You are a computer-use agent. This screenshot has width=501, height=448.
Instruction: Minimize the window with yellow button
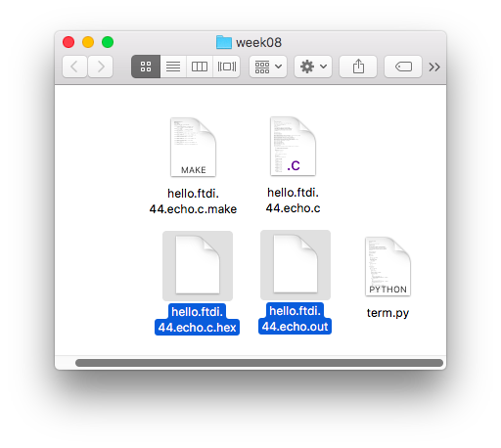pos(88,42)
